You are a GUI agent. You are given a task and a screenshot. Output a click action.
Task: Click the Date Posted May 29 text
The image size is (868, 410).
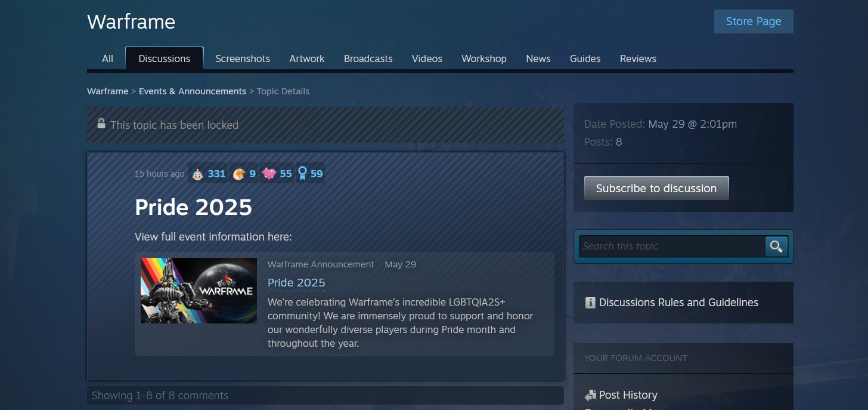[661, 124]
